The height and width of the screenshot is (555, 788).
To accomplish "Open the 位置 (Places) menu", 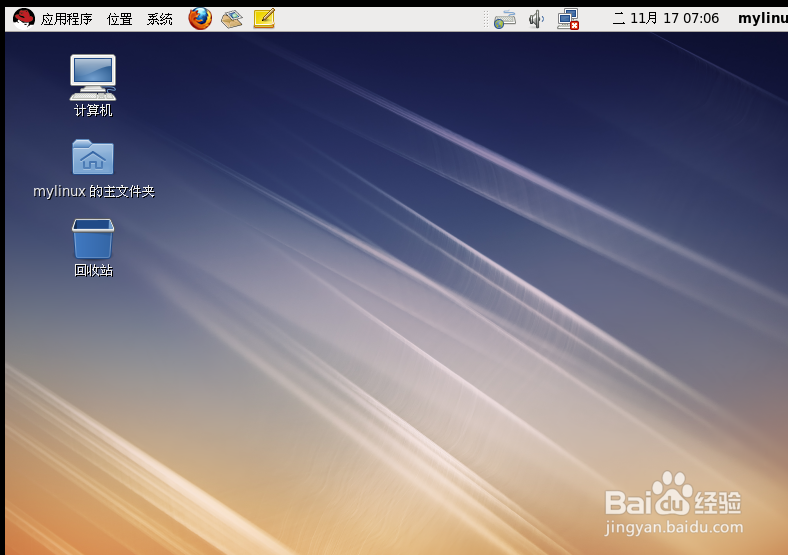I will click(120, 19).
